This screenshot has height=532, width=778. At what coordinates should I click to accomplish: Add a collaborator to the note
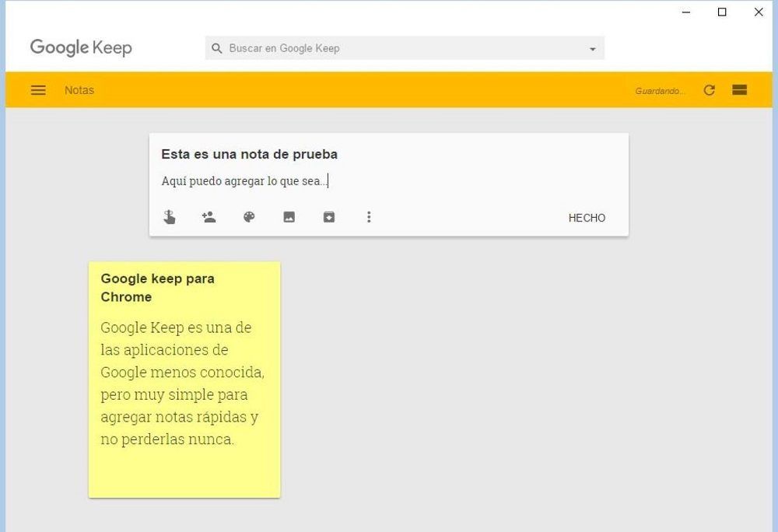point(209,217)
